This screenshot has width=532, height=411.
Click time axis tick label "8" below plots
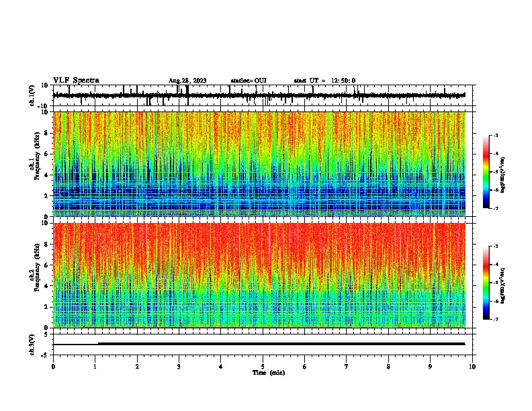tap(388, 367)
